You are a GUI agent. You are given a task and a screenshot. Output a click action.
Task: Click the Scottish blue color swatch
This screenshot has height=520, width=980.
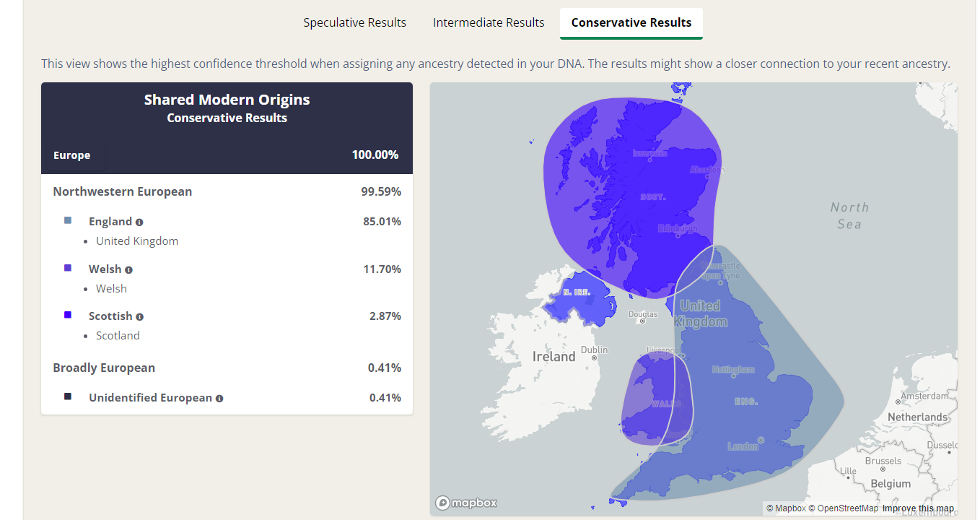coord(68,315)
